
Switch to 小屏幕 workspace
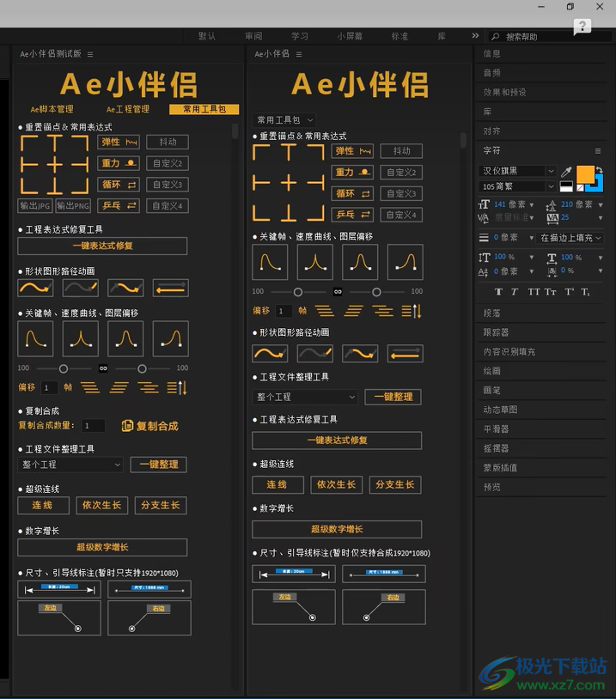click(350, 36)
